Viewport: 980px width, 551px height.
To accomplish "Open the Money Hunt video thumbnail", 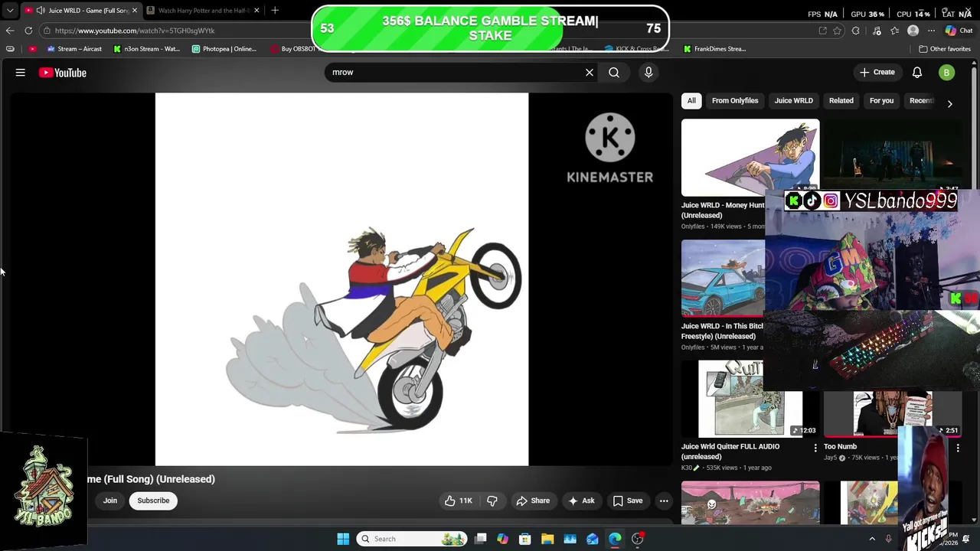I will 750,158.
